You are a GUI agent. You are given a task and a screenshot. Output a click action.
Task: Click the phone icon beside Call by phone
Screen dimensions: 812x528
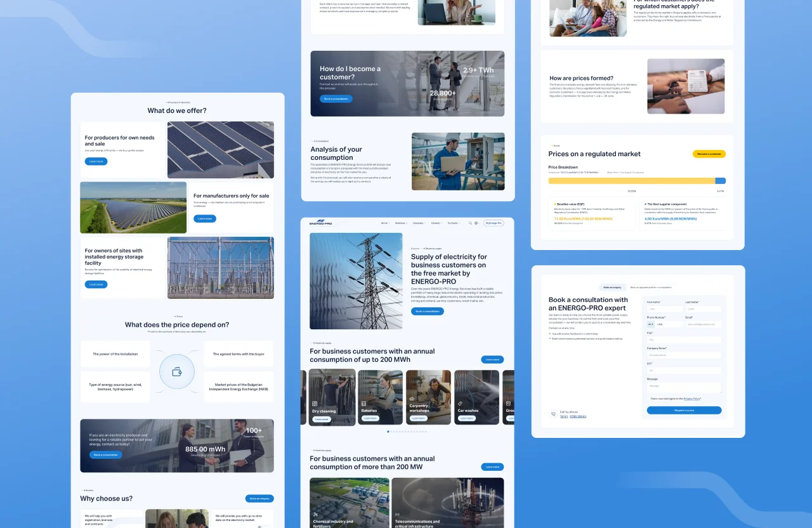click(553, 414)
